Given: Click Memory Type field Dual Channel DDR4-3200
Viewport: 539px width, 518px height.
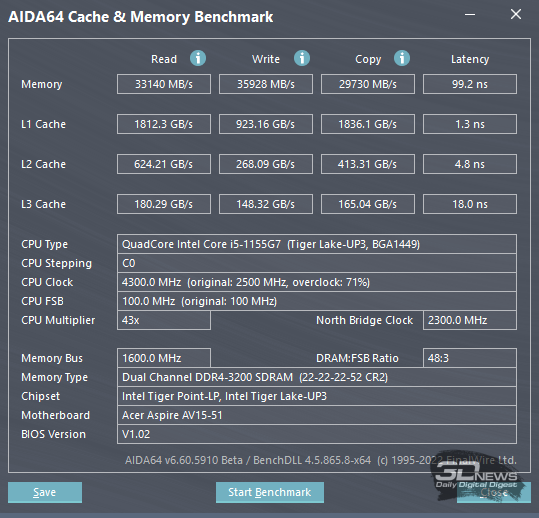Looking at the screenshot, I should [x=317, y=377].
